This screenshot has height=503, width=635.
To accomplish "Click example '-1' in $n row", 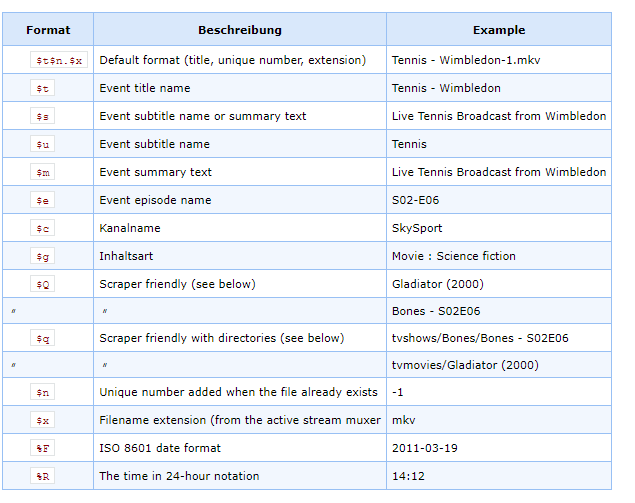I will (397, 392).
